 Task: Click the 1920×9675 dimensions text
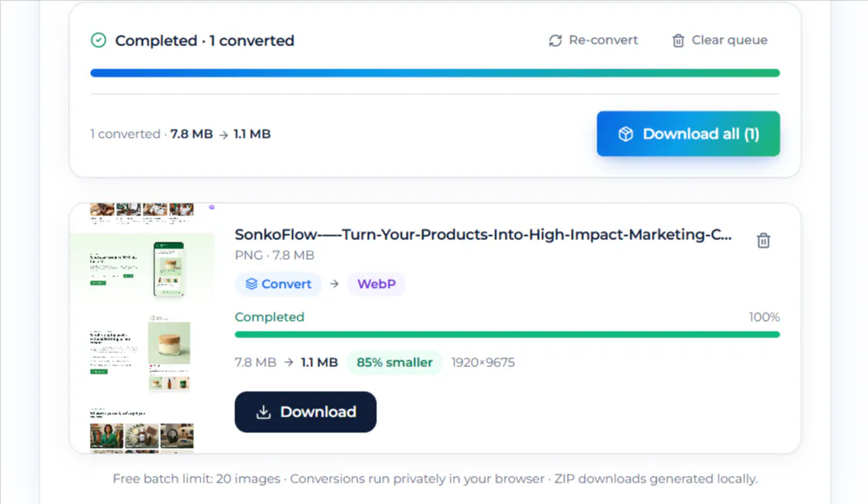484,362
